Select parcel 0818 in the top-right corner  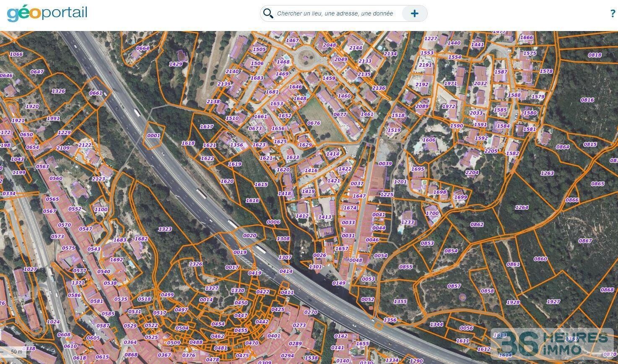click(x=595, y=55)
